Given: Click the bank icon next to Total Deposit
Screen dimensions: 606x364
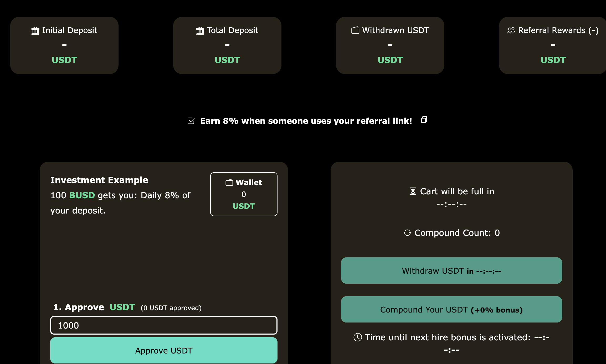Looking at the screenshot, I should [x=200, y=31].
